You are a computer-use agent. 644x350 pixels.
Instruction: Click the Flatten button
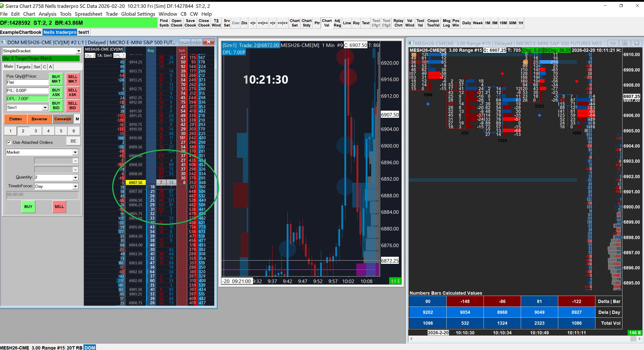pos(15,119)
